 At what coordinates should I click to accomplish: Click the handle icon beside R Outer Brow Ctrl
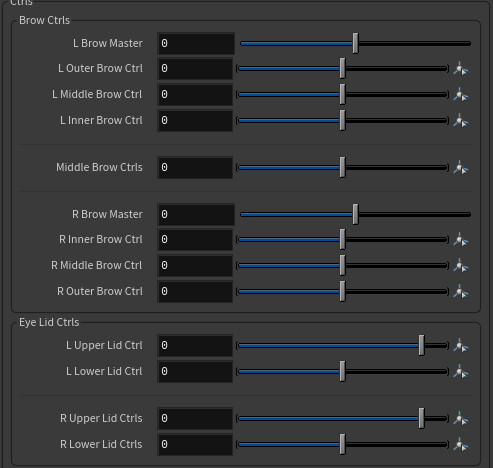(x=461, y=292)
